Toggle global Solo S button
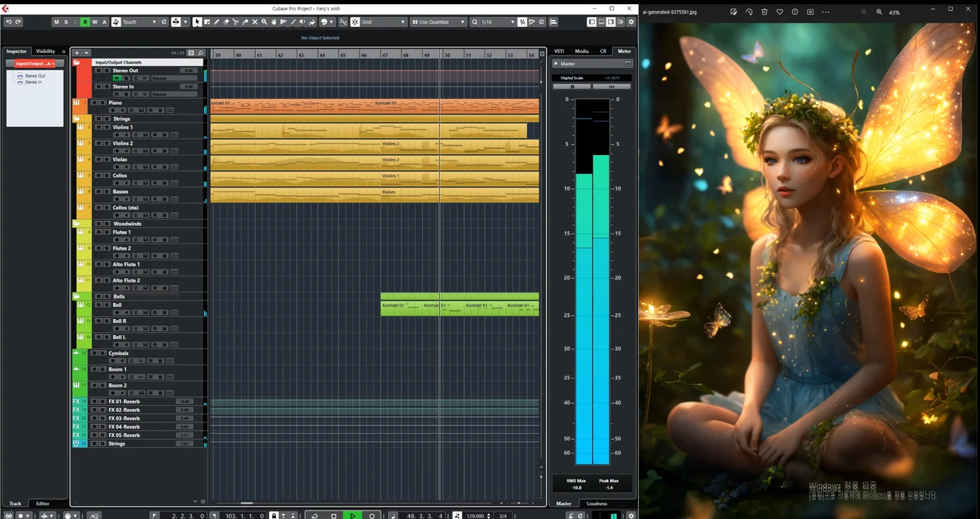 [x=66, y=22]
